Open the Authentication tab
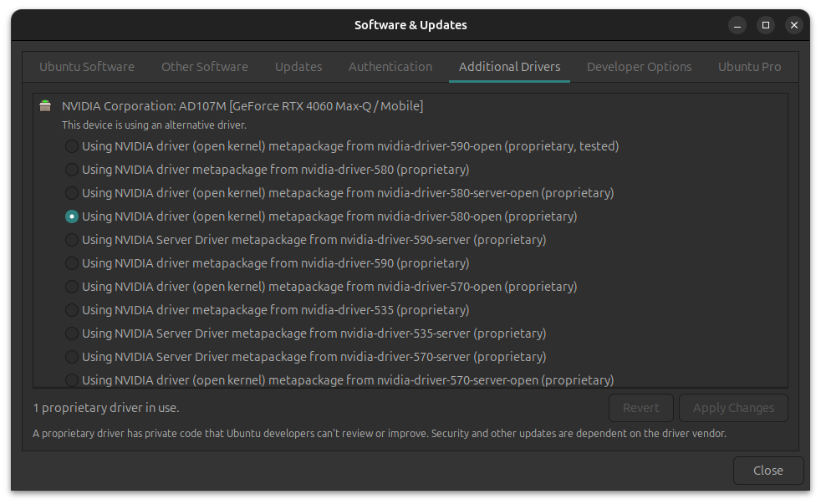 [390, 66]
